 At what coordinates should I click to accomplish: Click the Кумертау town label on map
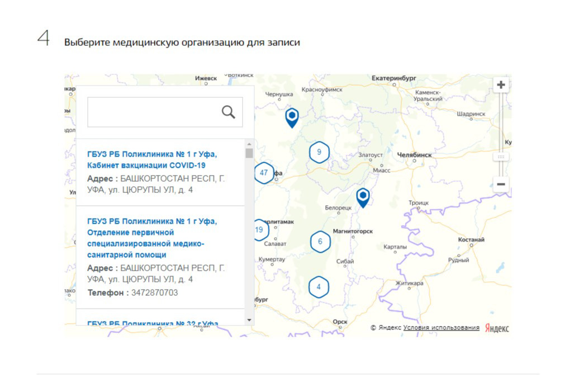pos(272,259)
